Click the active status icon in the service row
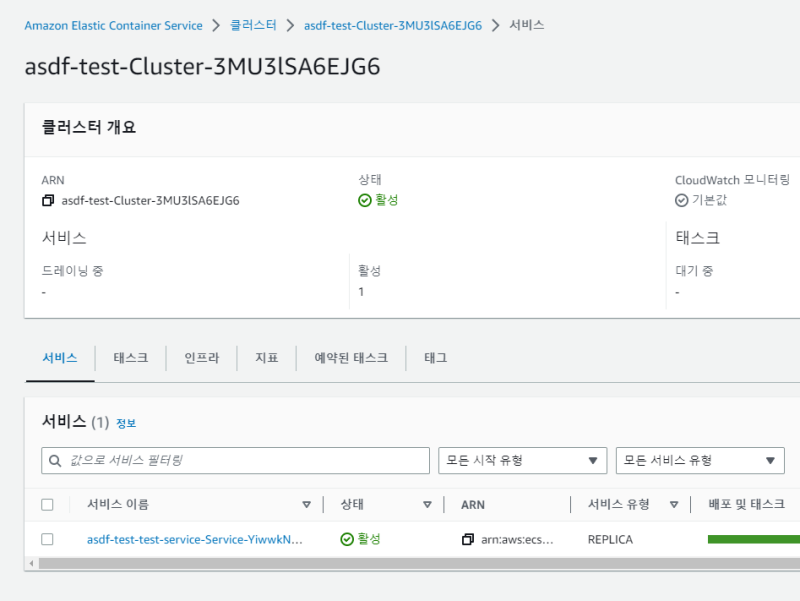 pyautogui.click(x=347, y=539)
